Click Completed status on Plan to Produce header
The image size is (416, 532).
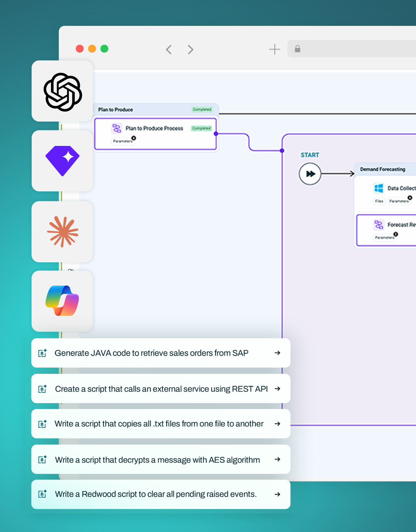(202, 109)
